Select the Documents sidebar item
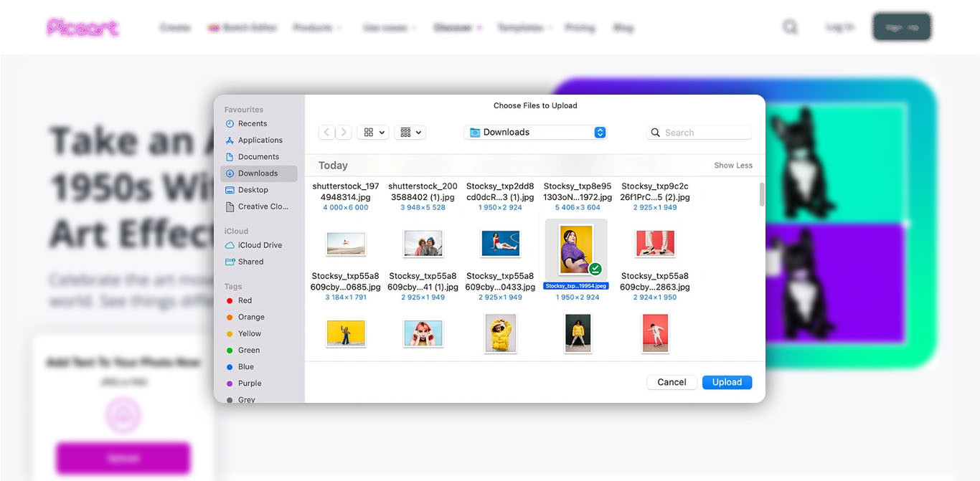Viewport: 980px width, 481px height. [258, 157]
